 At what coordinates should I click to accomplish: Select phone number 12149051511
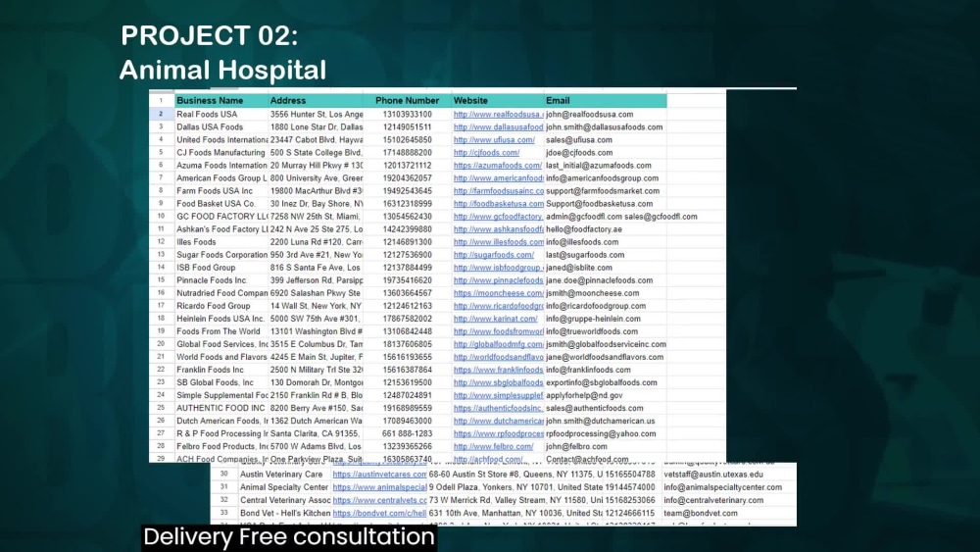(x=407, y=126)
